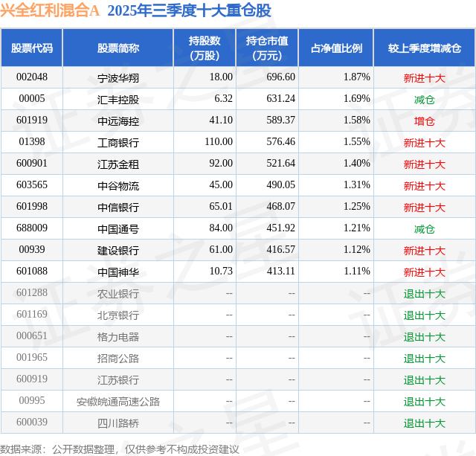Click the title text 兴全红利混合A
The width and height of the screenshot is (476, 456).
[50, 10]
